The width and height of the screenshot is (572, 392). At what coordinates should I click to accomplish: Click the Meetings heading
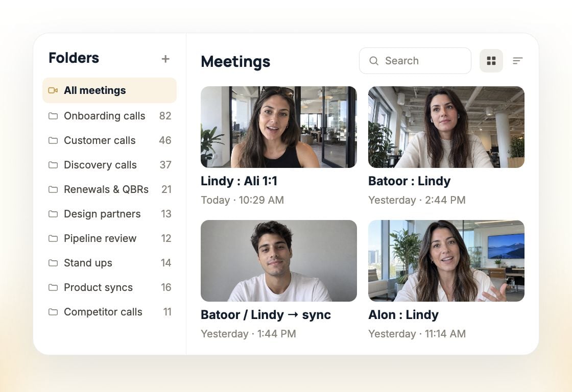[x=235, y=62]
